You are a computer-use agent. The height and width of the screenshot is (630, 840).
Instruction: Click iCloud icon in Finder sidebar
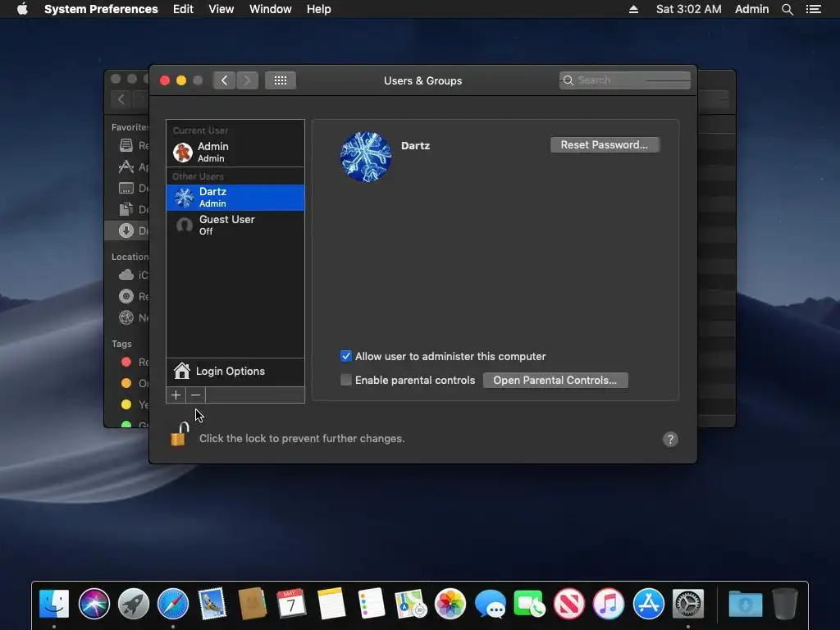(126, 275)
